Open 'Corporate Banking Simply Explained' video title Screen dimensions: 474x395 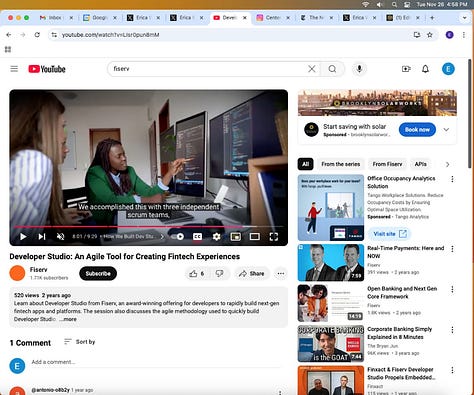(399, 333)
